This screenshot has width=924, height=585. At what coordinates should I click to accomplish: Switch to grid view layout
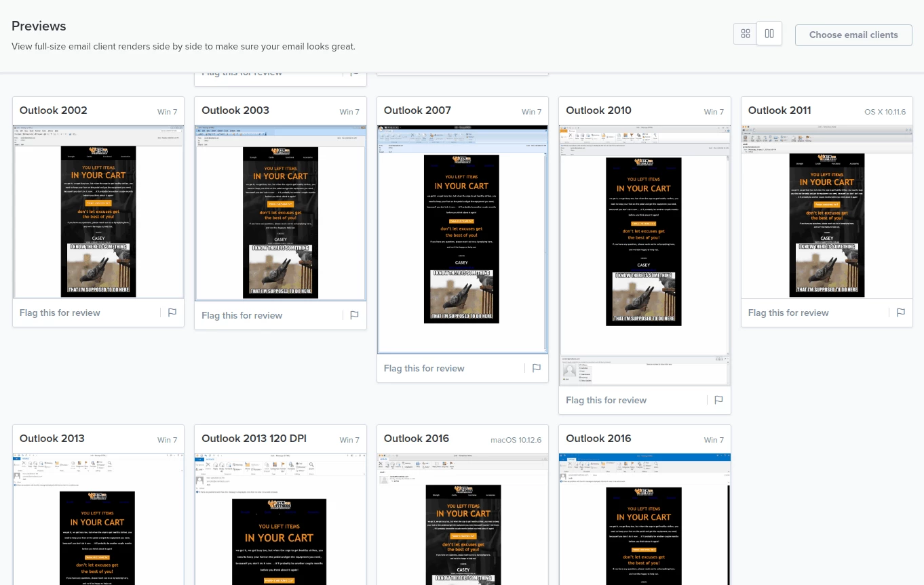click(745, 34)
